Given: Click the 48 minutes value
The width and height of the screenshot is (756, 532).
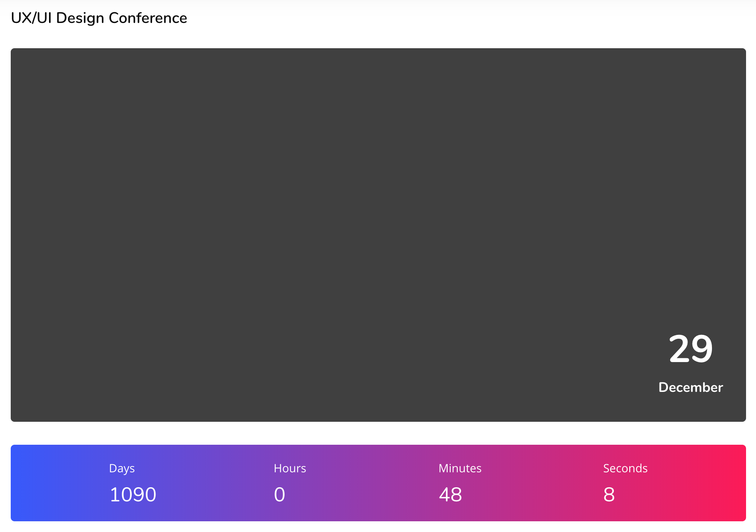Looking at the screenshot, I should click(450, 494).
